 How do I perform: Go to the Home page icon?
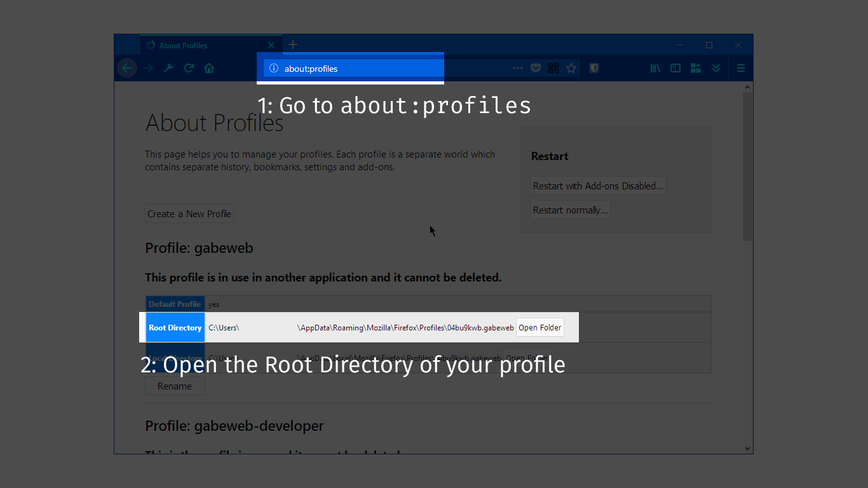(x=209, y=68)
